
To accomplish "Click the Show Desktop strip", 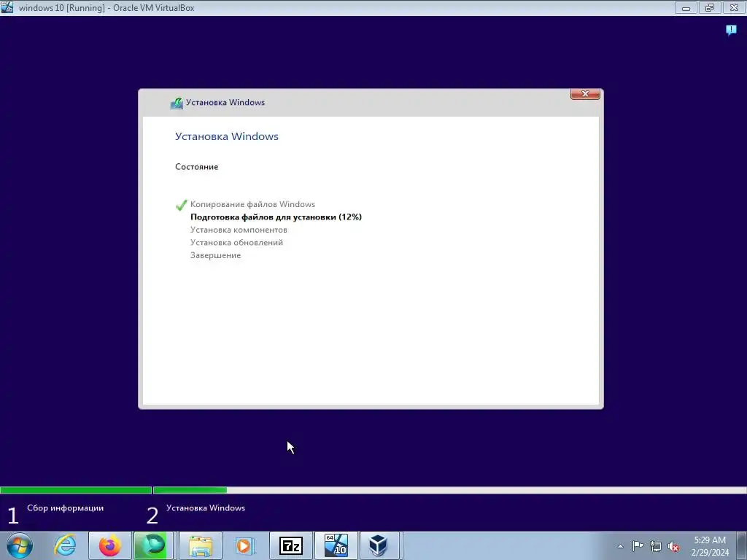I will [742, 545].
